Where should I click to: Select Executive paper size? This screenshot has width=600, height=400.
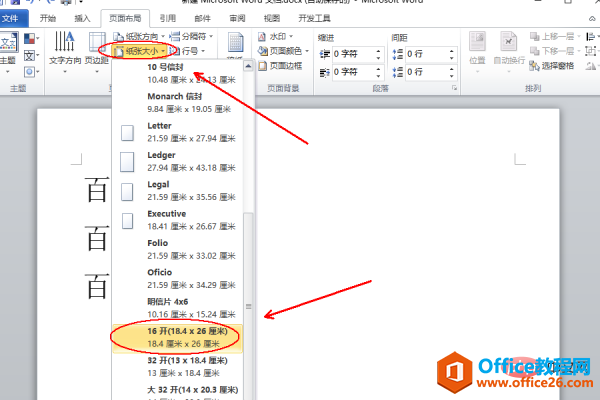178,220
